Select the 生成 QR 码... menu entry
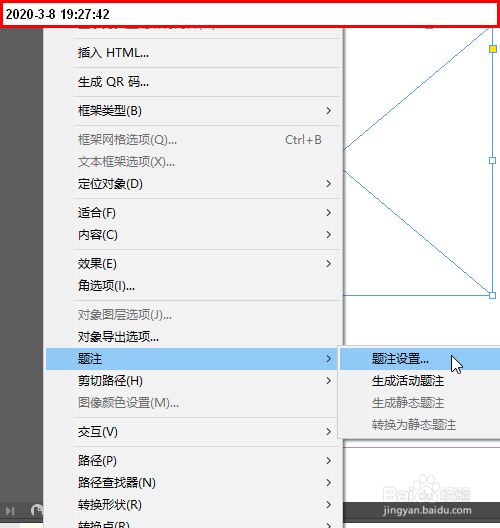500x528 pixels. [x=193, y=82]
